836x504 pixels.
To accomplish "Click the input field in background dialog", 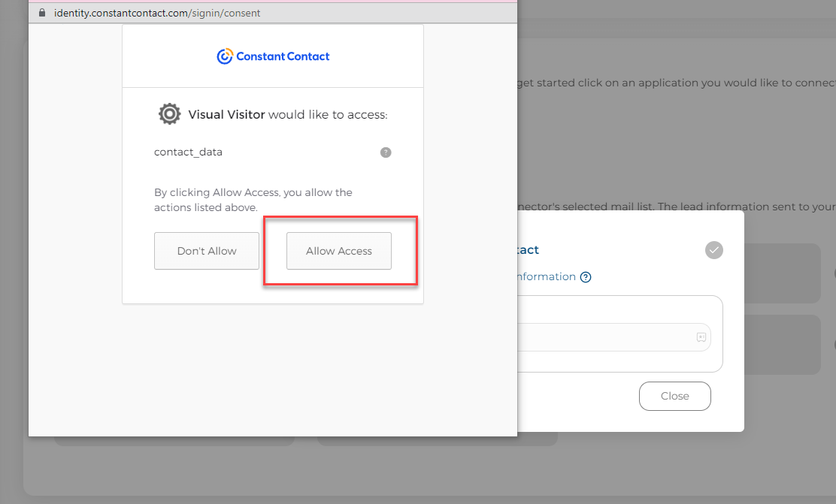I will 613,337.
